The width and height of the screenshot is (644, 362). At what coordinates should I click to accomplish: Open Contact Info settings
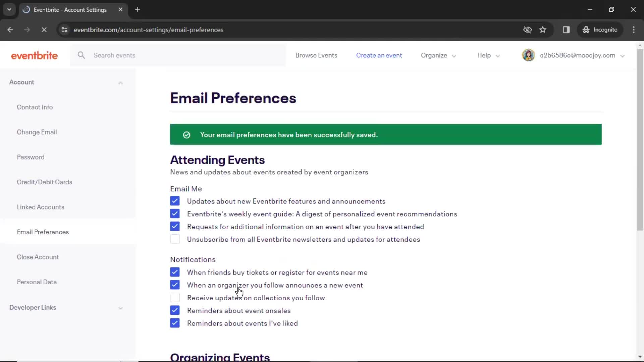coord(35,107)
